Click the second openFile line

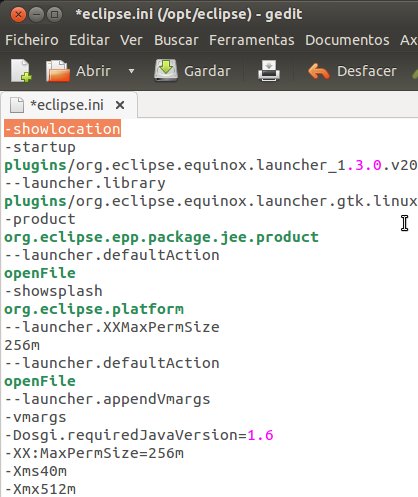[x=40, y=381]
